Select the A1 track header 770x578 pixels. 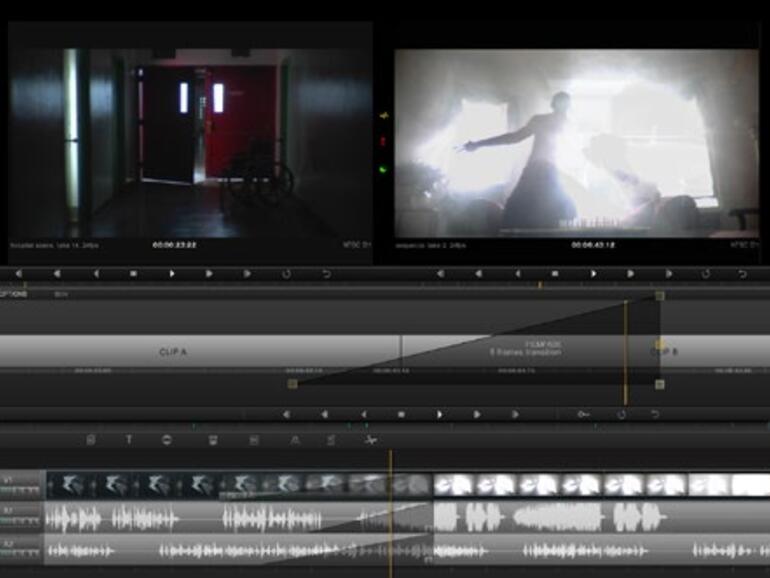pyautogui.click(x=22, y=517)
